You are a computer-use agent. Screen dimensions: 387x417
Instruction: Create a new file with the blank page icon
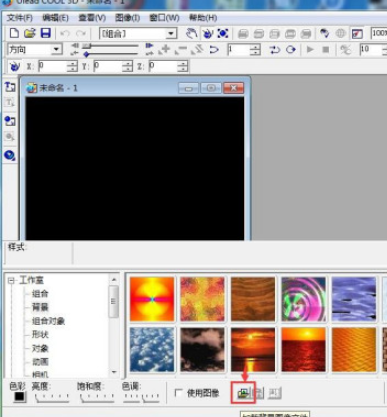coord(14,33)
